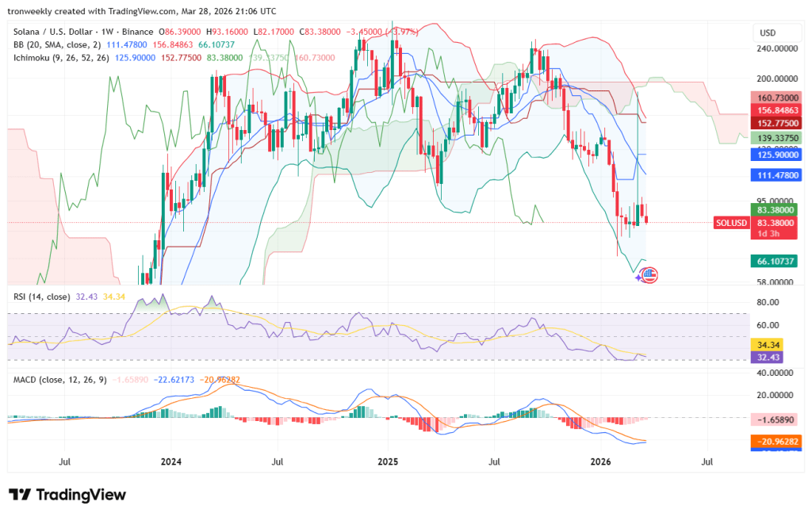Click the green 83.38000 last price label
The height and width of the screenshot is (517, 812).
point(775,210)
